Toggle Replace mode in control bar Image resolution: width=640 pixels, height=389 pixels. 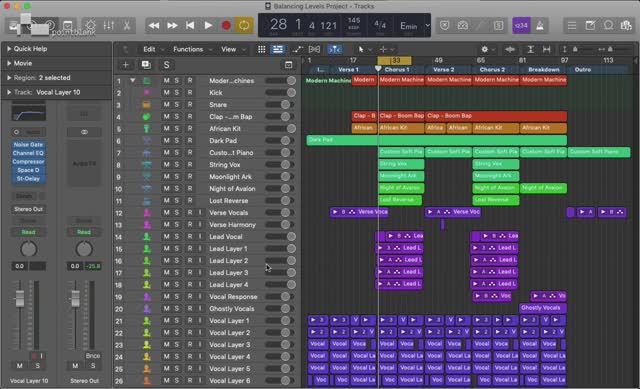point(444,25)
